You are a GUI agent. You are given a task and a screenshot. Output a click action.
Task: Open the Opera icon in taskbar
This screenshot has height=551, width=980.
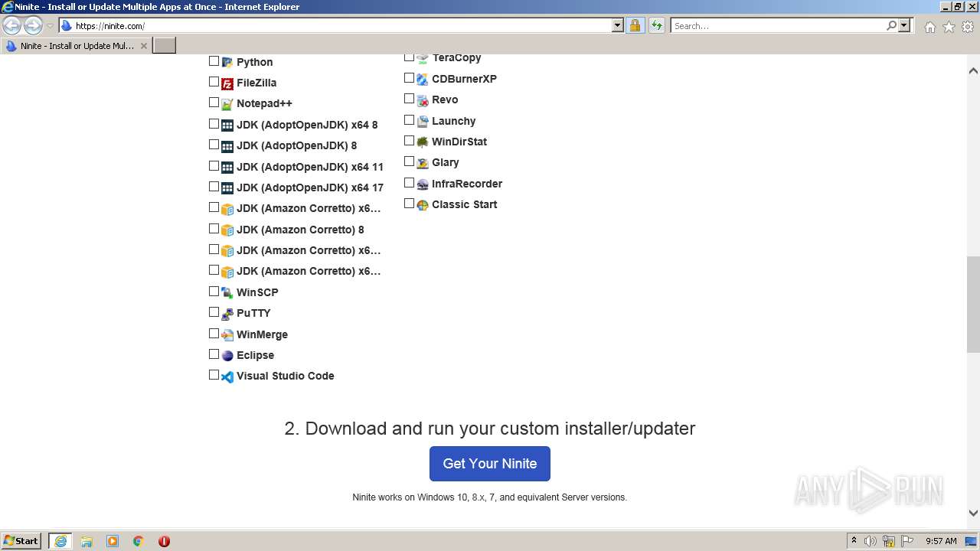click(x=164, y=541)
